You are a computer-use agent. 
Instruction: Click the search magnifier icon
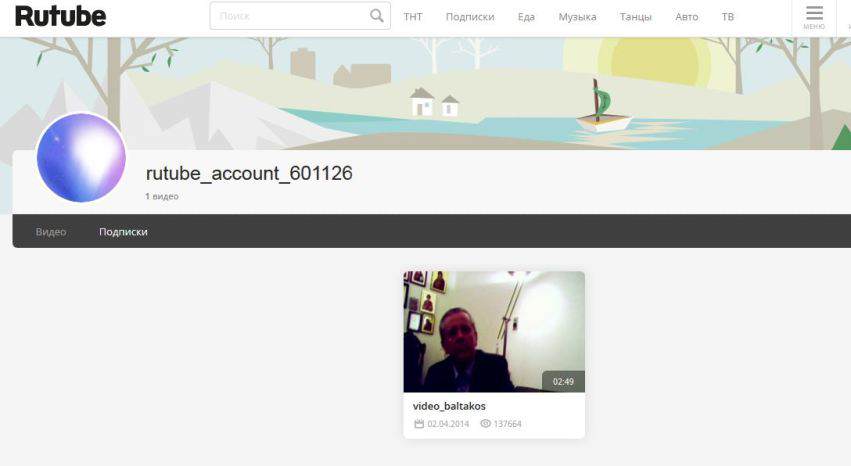[x=376, y=16]
